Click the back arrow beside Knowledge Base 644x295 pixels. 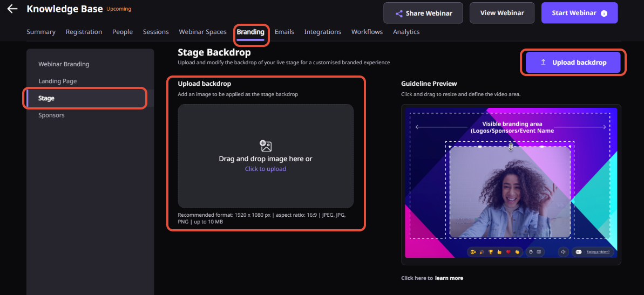point(12,9)
